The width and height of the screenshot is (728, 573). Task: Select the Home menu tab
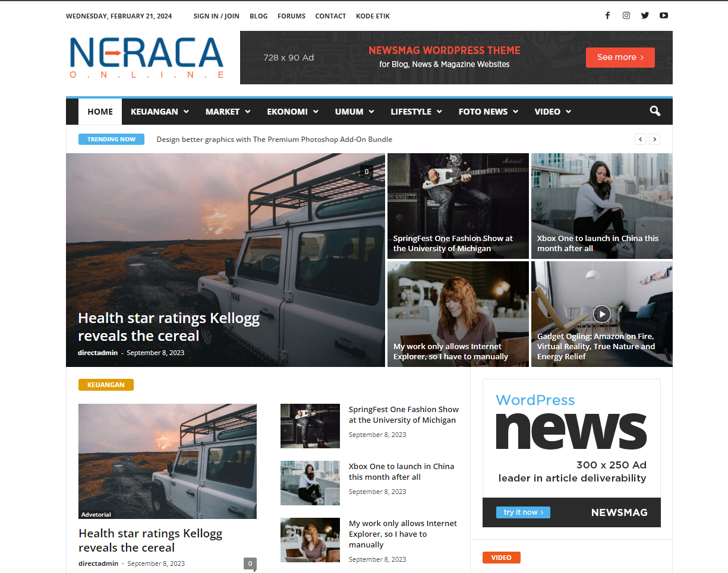100,112
